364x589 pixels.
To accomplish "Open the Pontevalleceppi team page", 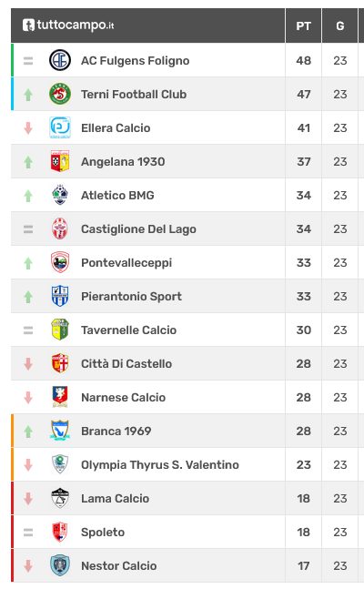I will point(126,262).
